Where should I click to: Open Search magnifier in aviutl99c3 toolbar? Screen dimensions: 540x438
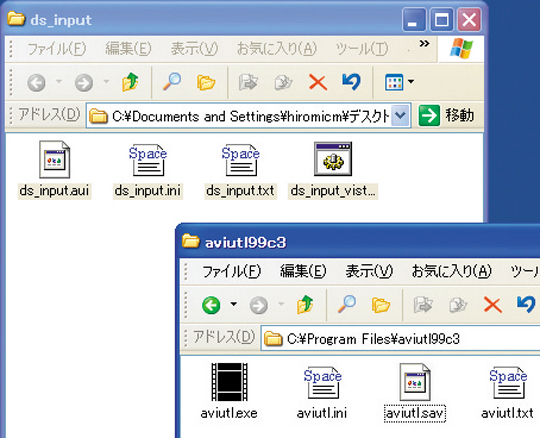pos(347,304)
